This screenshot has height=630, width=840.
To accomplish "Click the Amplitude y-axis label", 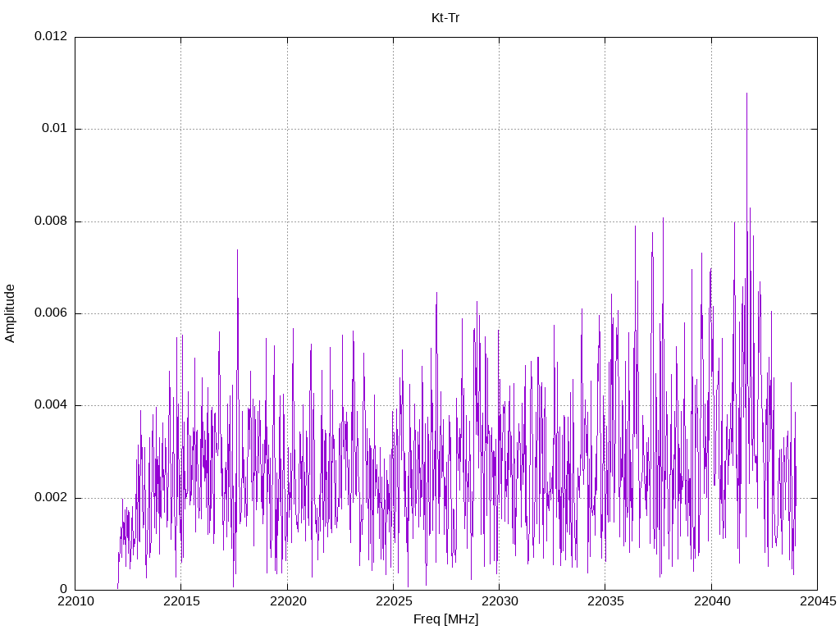I will [x=10, y=313].
